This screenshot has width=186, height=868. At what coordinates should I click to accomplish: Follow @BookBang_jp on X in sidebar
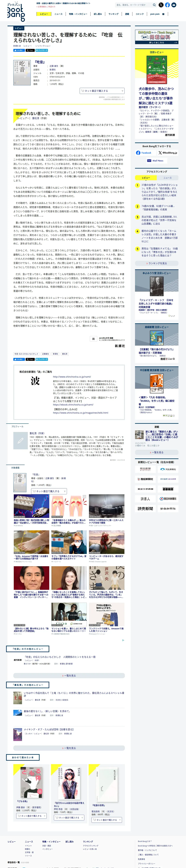tap(168, 153)
